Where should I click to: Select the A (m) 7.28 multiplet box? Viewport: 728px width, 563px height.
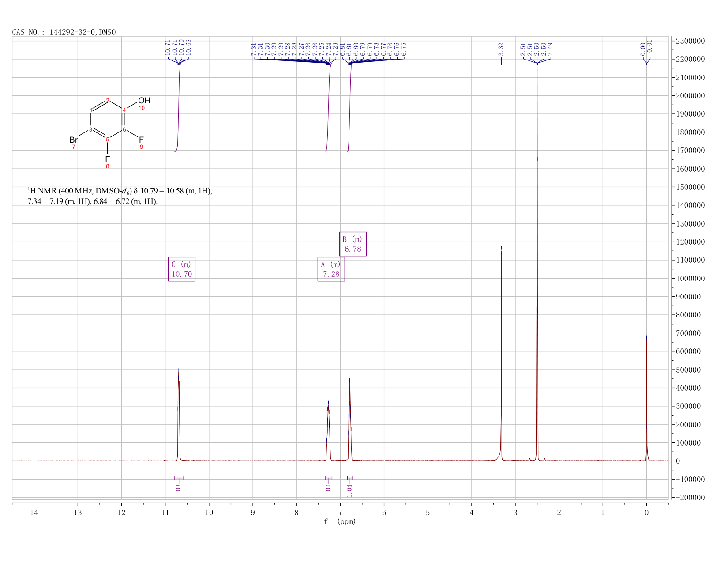[x=331, y=269]
